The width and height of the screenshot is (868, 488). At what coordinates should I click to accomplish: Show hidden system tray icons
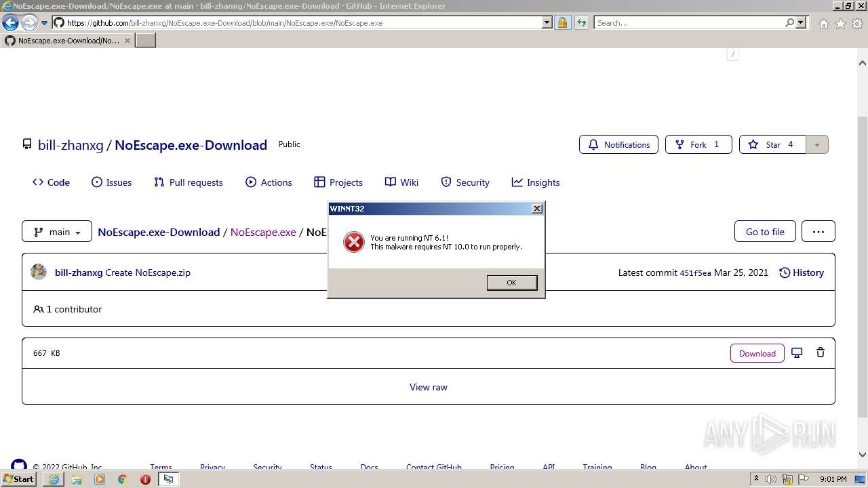pyautogui.click(x=756, y=479)
